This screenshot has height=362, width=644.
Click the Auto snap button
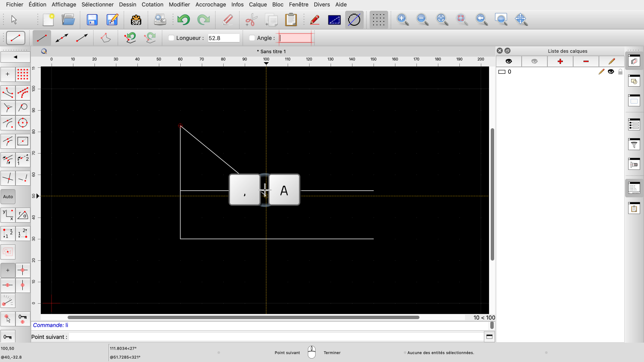8,197
